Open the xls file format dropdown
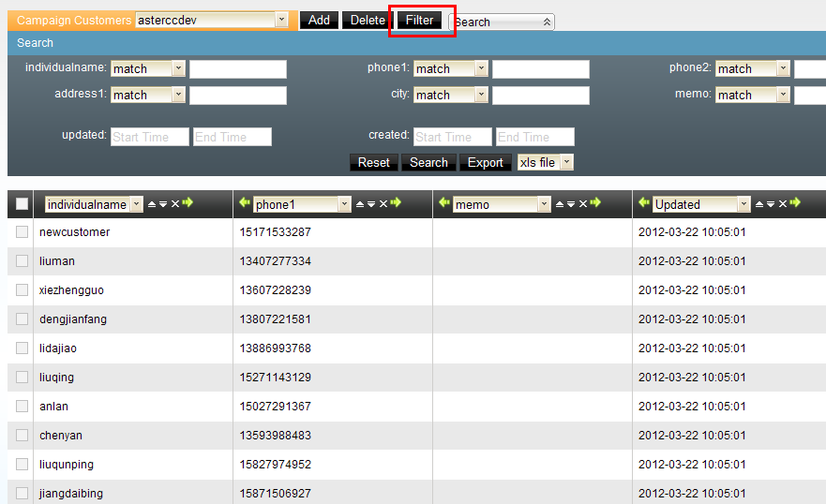This screenshot has height=504, width=826. 566,163
